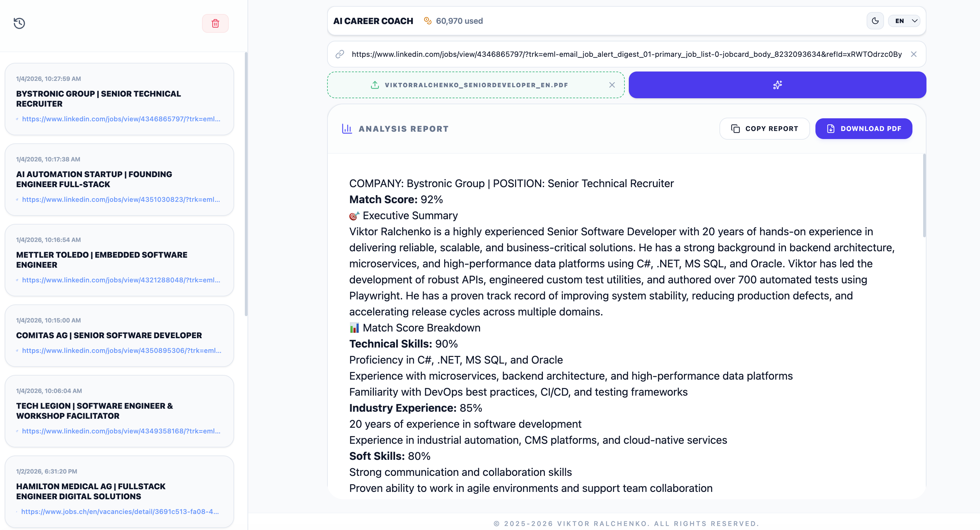Screen dimensions: 980x530
Task: Click the Copy Report button
Action: (764, 129)
